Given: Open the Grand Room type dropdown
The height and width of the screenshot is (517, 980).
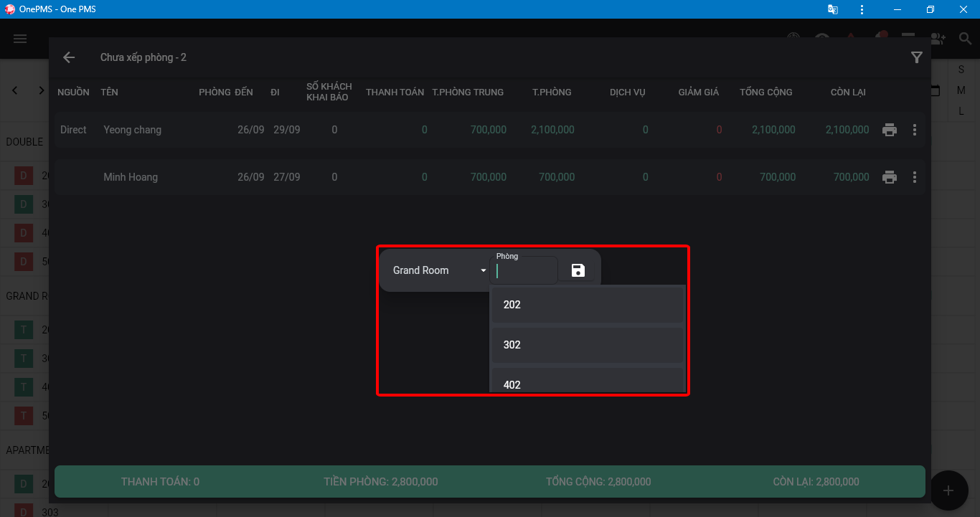Looking at the screenshot, I should pyautogui.click(x=440, y=270).
